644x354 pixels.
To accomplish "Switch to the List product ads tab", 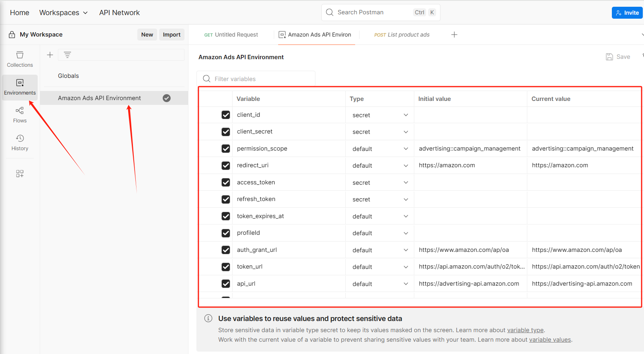I will coord(402,35).
